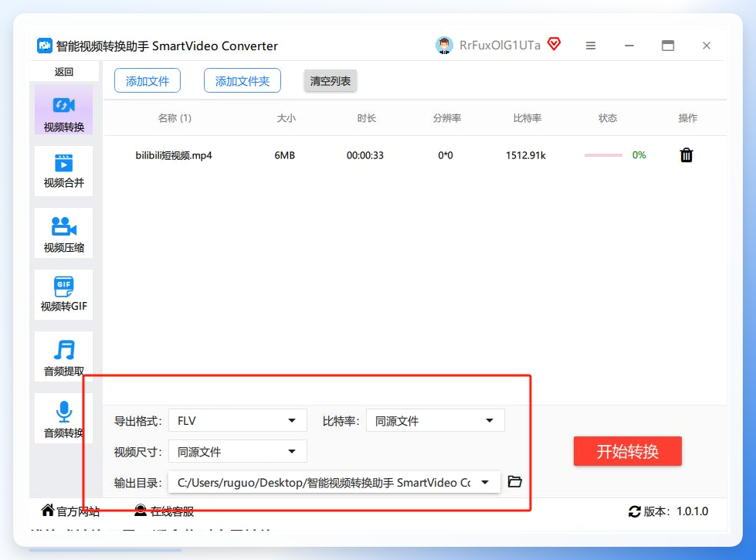
Task: Open the 视频转换 video convert tab
Action: coord(63,110)
